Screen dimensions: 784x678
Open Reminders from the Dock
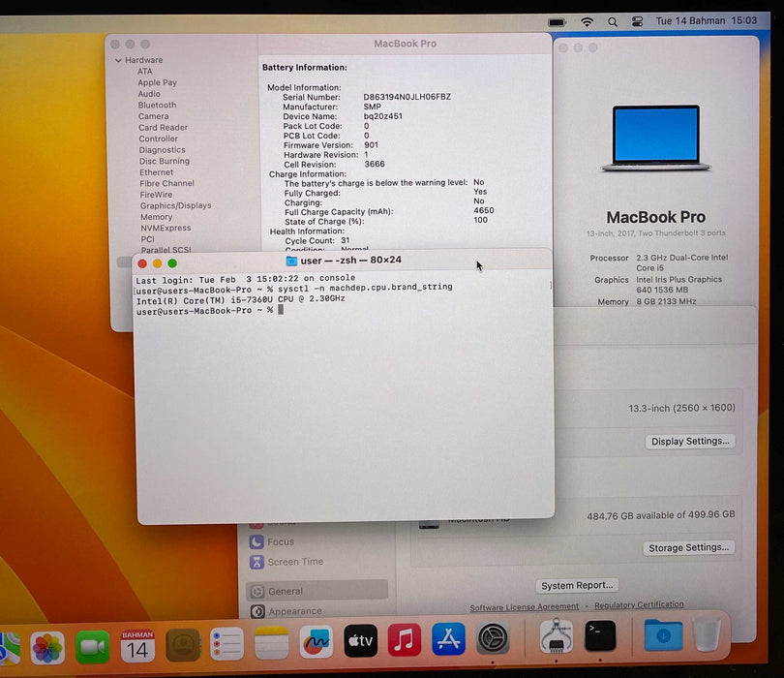coord(227,643)
